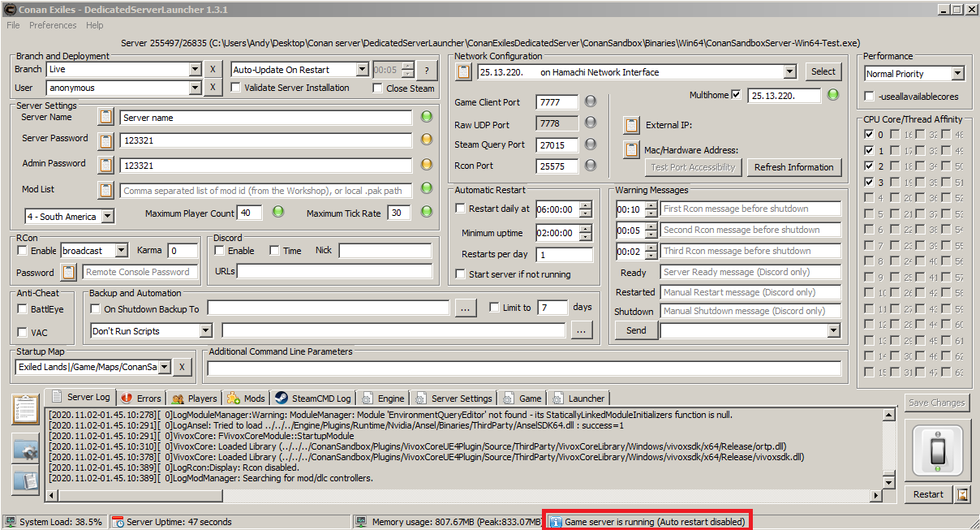Toggle CPU core 0 affinity checkbox
Image resolution: width=980 pixels, height=530 pixels.
click(x=870, y=135)
